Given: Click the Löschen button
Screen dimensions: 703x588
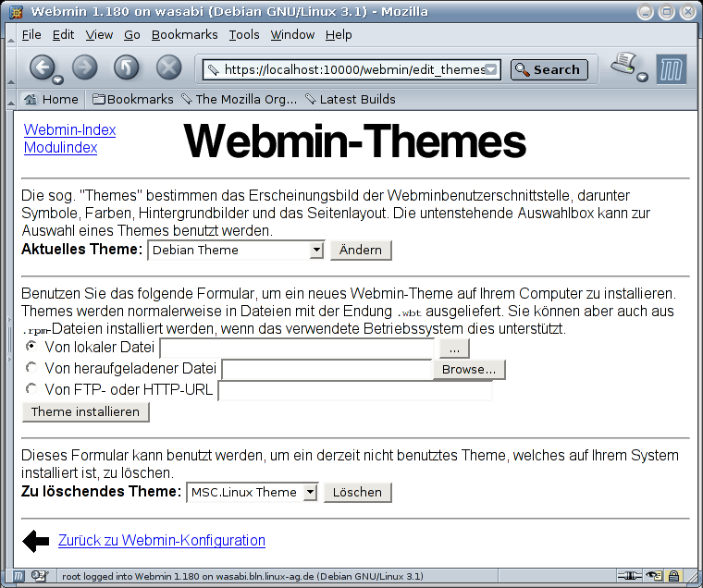Looking at the screenshot, I should point(357,492).
